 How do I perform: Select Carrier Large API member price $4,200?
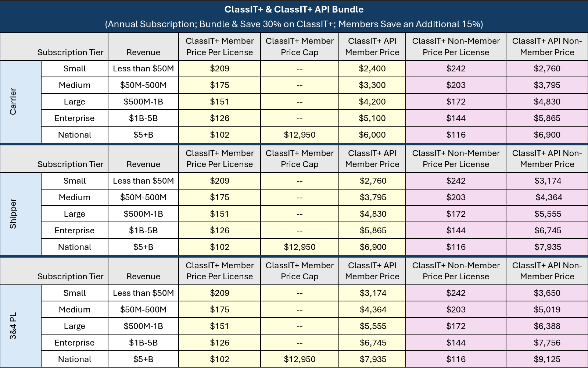372,102
